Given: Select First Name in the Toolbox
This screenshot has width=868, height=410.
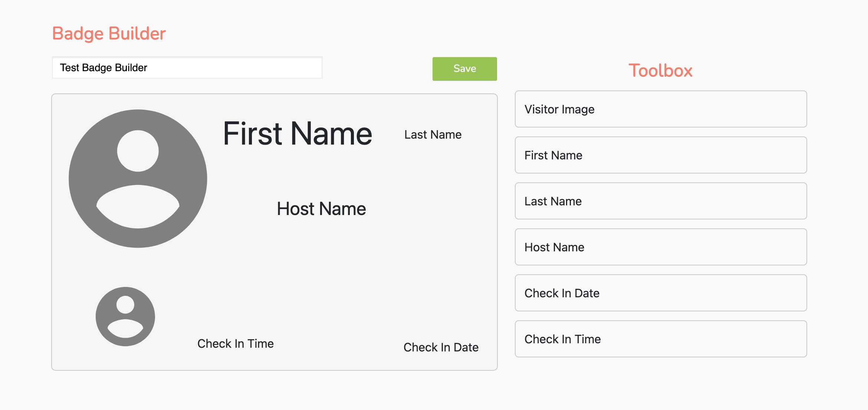Looking at the screenshot, I should (661, 155).
